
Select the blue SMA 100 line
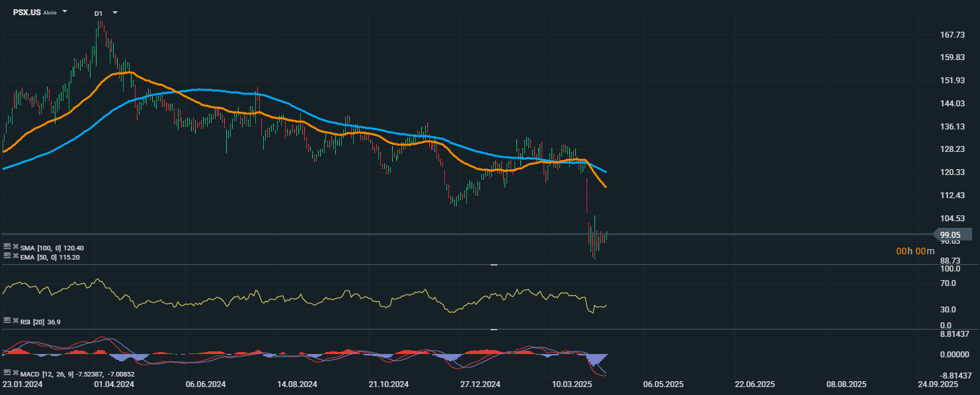pyautogui.click(x=198, y=89)
